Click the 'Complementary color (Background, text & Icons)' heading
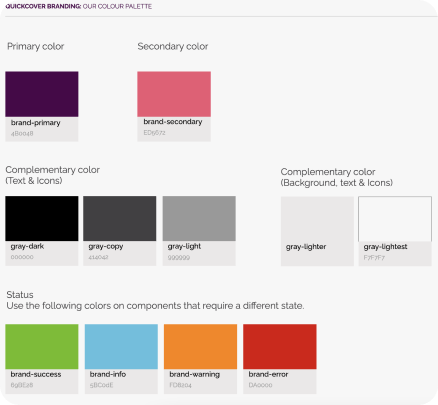This screenshot has height=405, width=438. pyautogui.click(x=337, y=177)
